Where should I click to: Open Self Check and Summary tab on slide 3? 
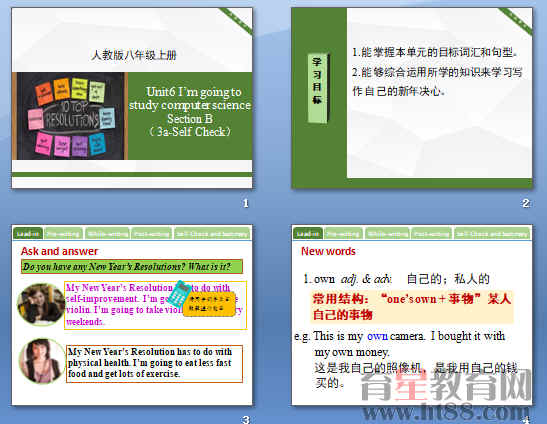(x=212, y=233)
